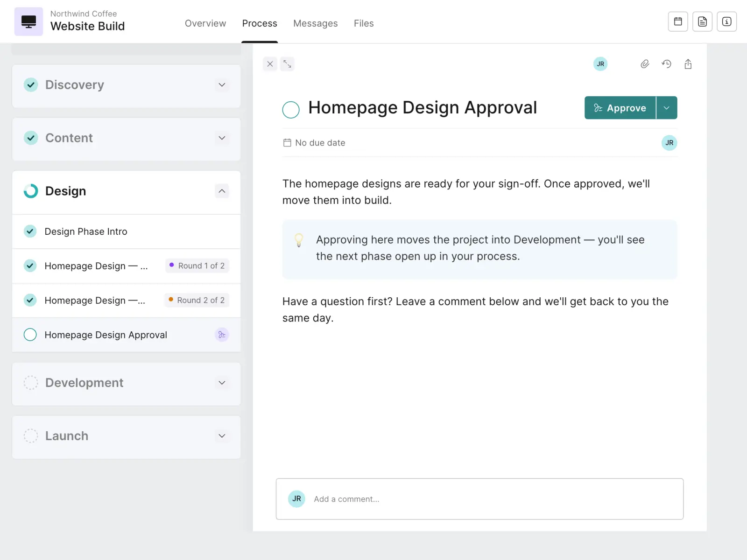Open the document notes icon in header

[702, 21]
